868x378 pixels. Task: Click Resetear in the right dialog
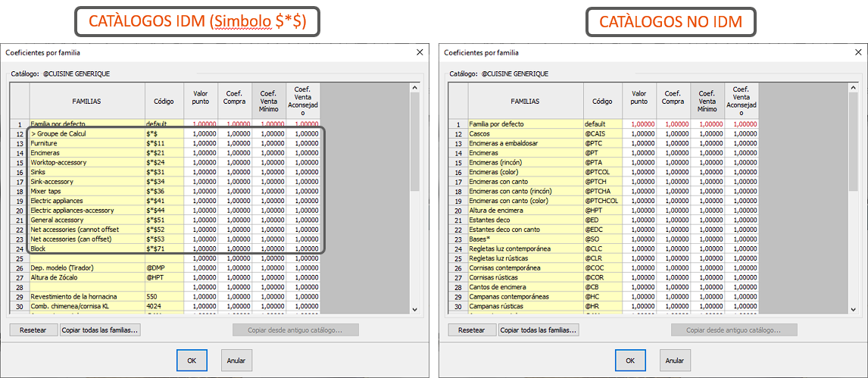[x=471, y=330]
